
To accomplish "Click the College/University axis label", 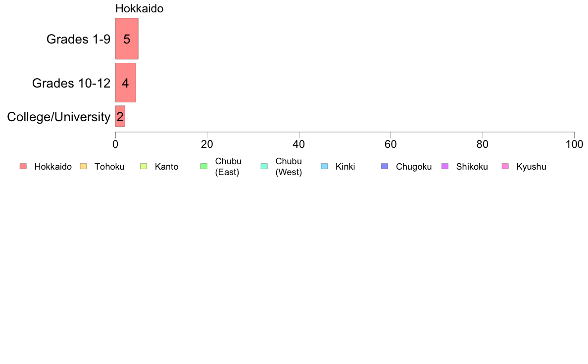I will [58, 117].
